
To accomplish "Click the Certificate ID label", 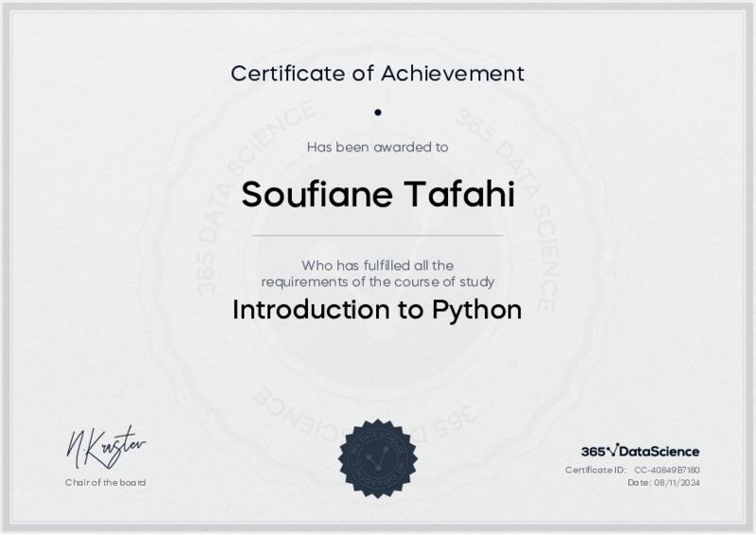I will click(595, 470).
